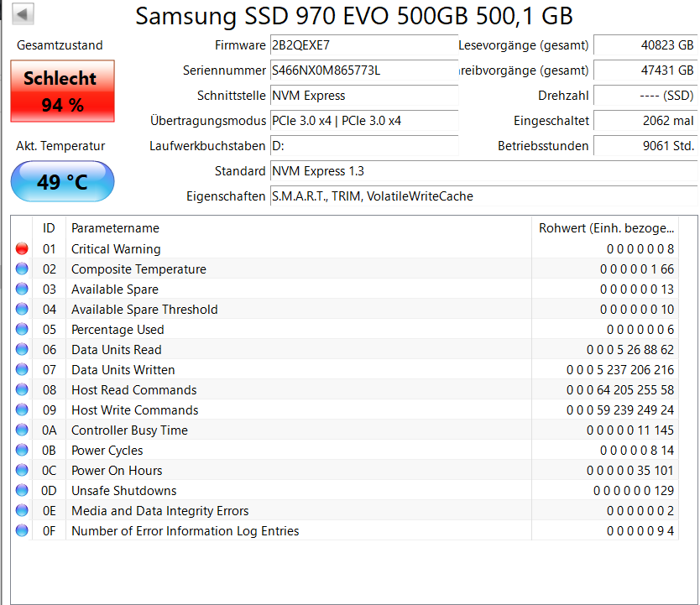This screenshot has height=605, width=700.
Task: Click the red Schlecht 94 % health status button
Action: tap(62, 91)
